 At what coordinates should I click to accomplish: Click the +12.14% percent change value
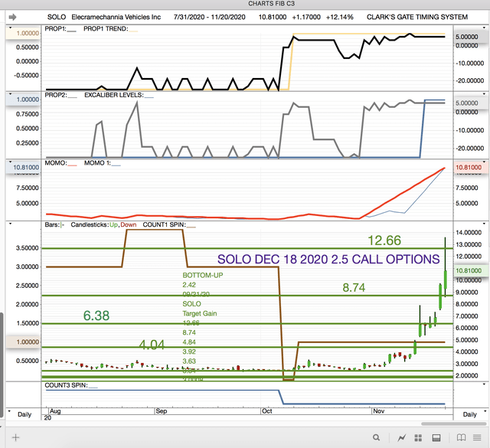point(340,17)
